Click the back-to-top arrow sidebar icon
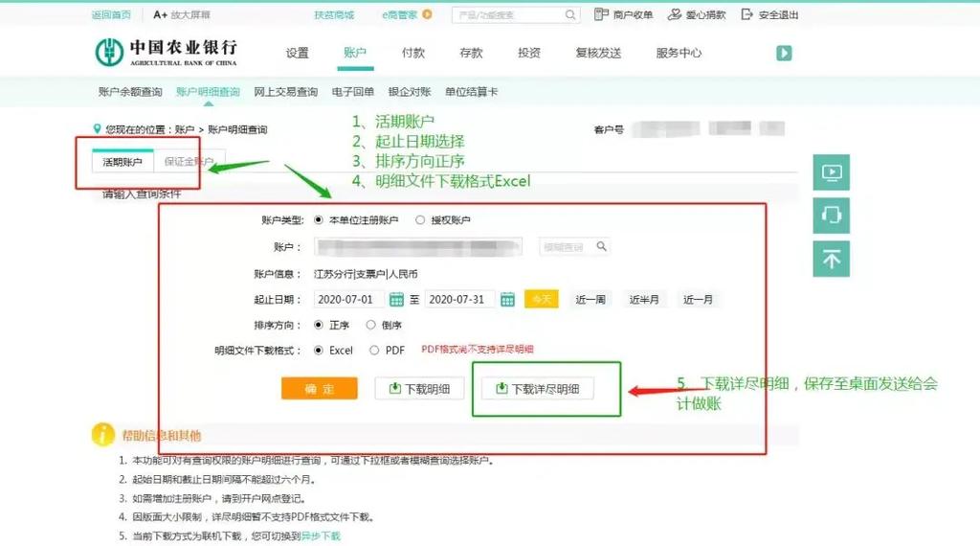 [832, 259]
